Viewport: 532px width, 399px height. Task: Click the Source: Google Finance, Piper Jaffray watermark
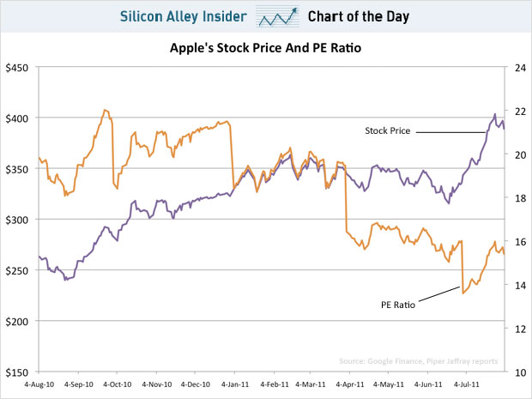click(419, 361)
